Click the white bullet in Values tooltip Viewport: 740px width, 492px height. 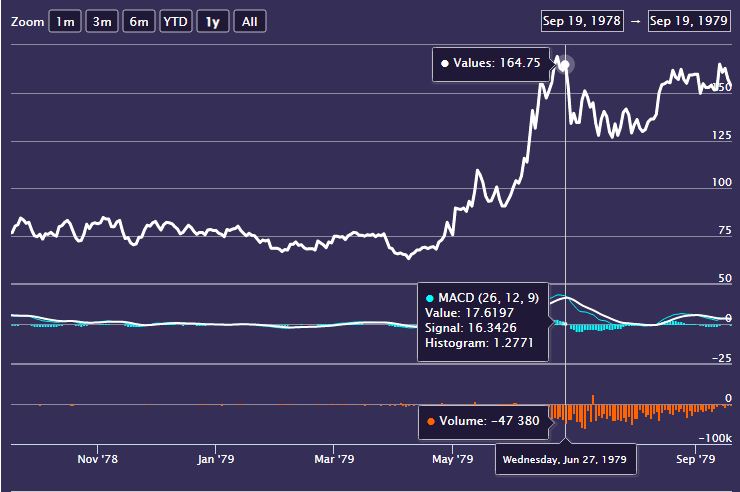(x=445, y=63)
